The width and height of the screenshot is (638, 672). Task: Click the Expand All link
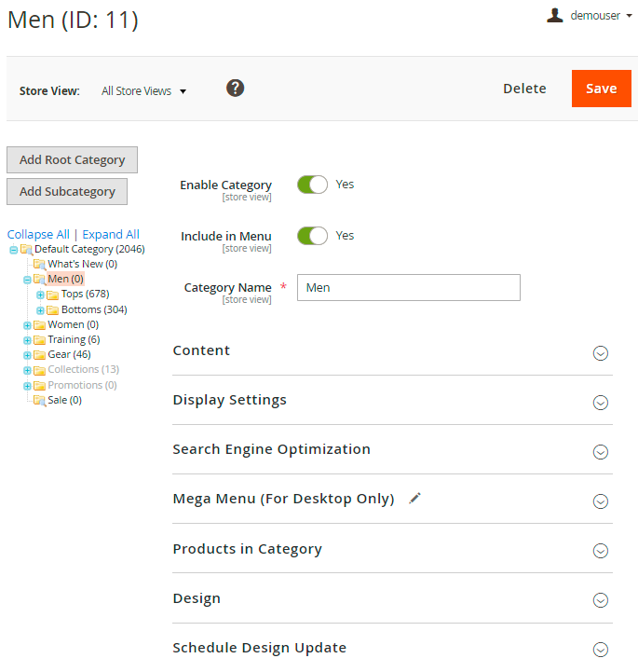click(x=111, y=235)
